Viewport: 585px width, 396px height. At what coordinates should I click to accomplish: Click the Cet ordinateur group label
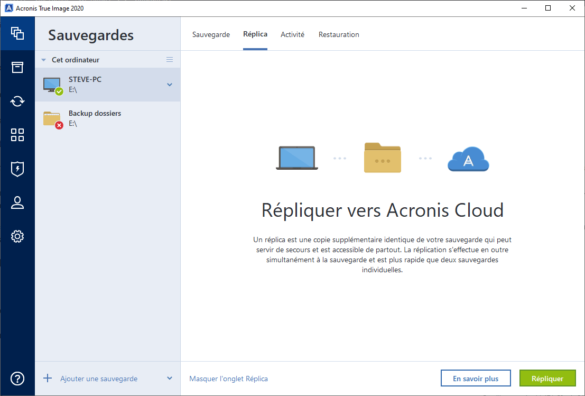(75, 60)
